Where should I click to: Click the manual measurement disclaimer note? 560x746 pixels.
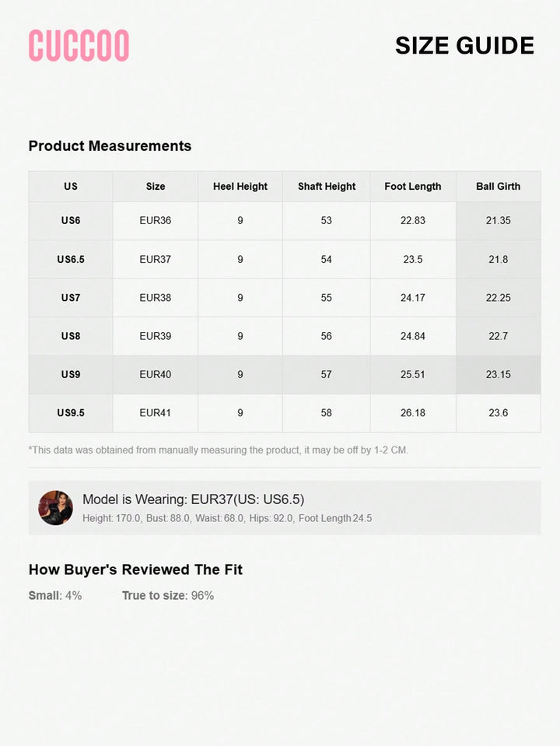pyautogui.click(x=219, y=450)
